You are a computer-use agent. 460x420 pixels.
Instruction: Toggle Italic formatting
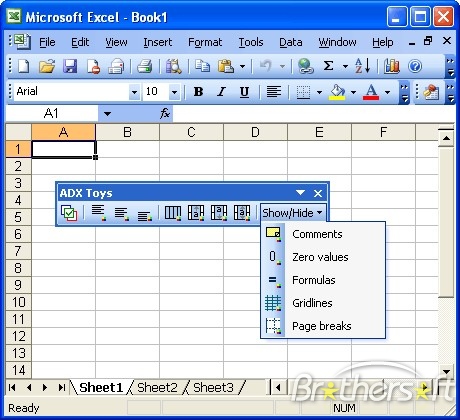221,92
